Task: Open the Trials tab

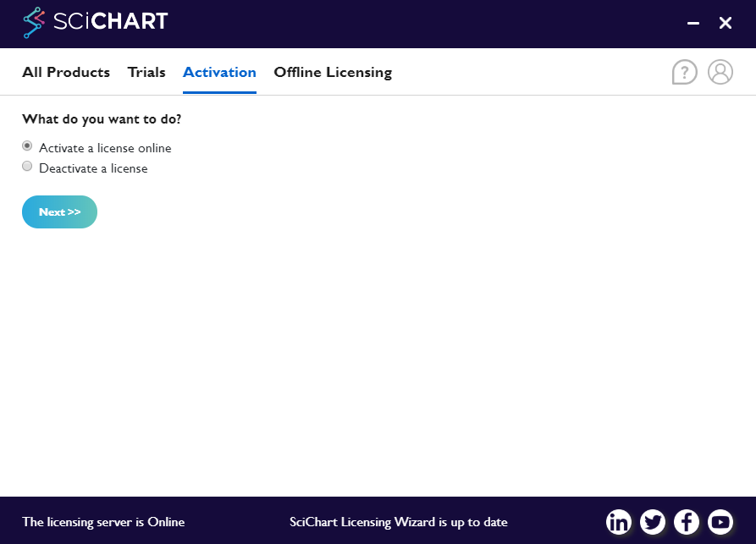Action: click(146, 72)
